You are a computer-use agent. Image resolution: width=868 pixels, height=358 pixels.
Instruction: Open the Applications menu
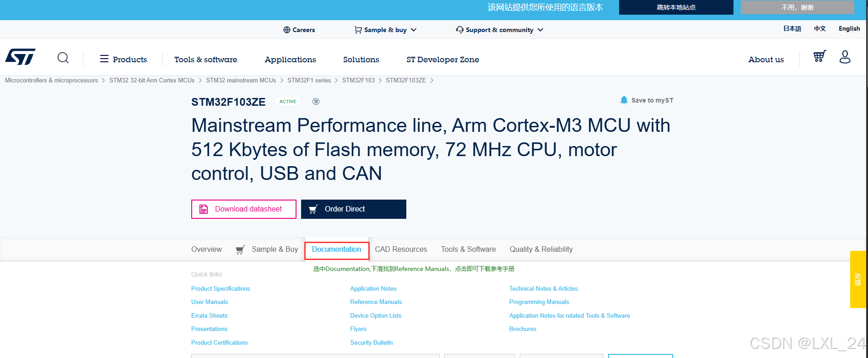tap(290, 60)
